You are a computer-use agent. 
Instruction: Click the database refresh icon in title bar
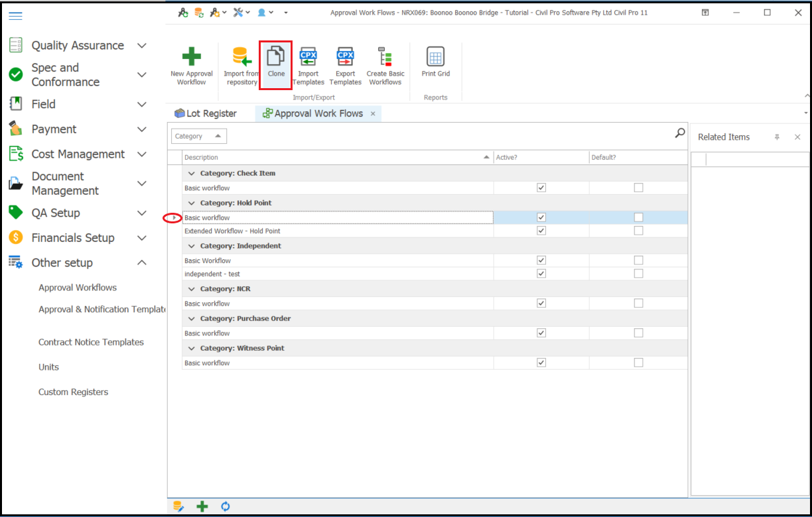click(199, 13)
